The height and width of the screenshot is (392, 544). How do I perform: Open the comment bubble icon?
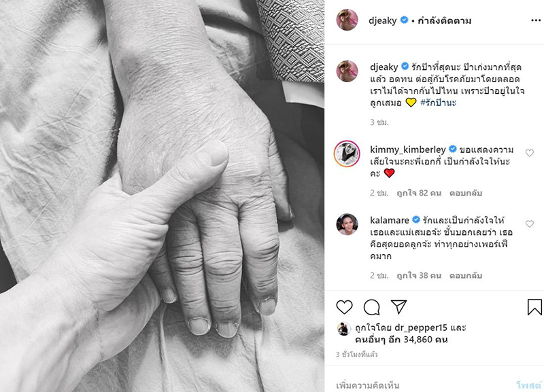coord(371,307)
